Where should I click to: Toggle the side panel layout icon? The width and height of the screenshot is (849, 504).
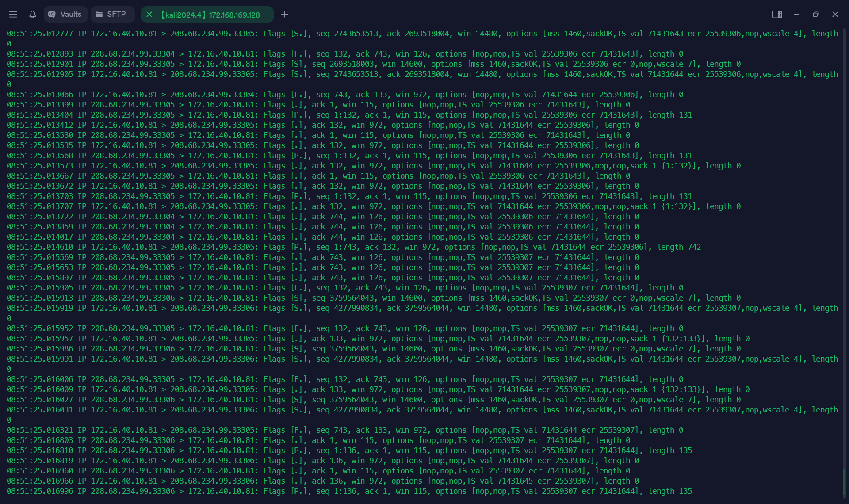776,15
